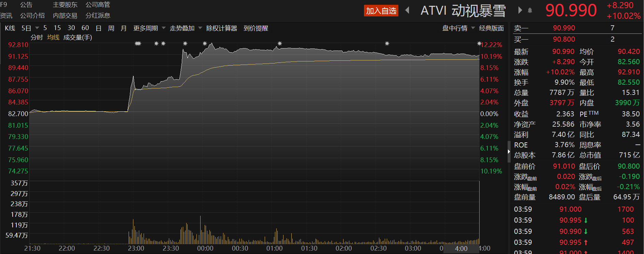
Task: Switch to K线 chart view
Action: point(10,28)
